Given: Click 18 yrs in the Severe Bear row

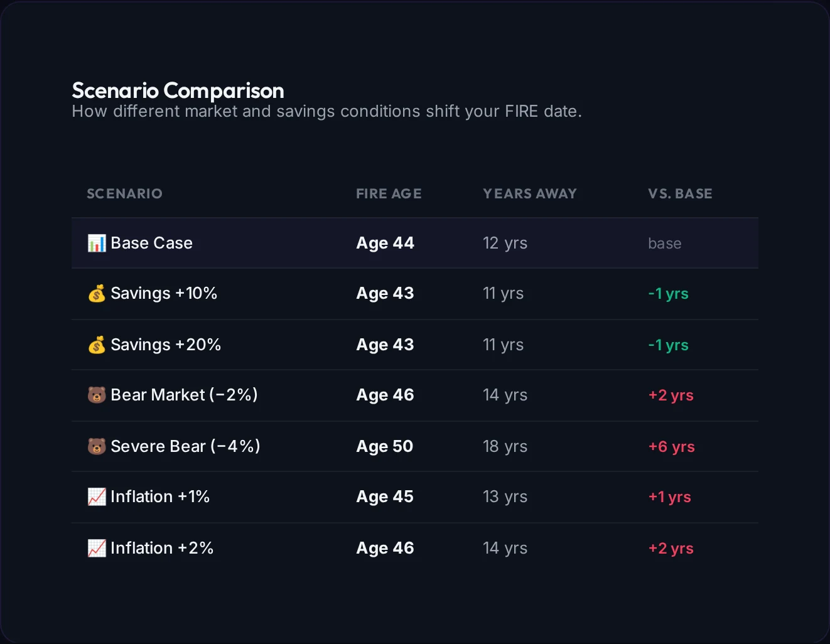Looking at the screenshot, I should [x=505, y=446].
